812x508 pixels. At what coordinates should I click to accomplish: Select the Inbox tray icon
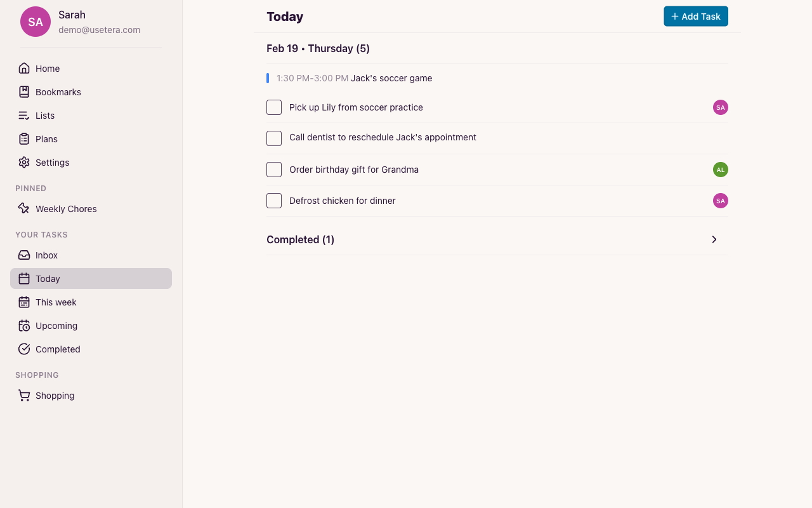[24, 255]
